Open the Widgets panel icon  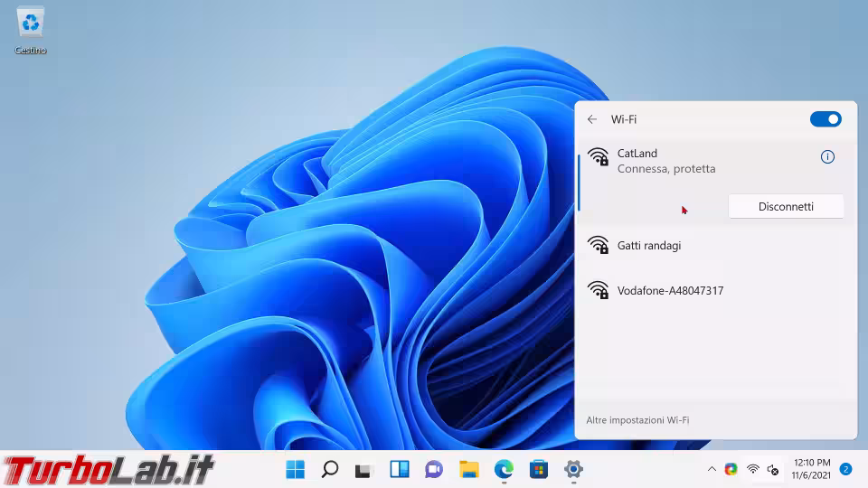[400, 469]
